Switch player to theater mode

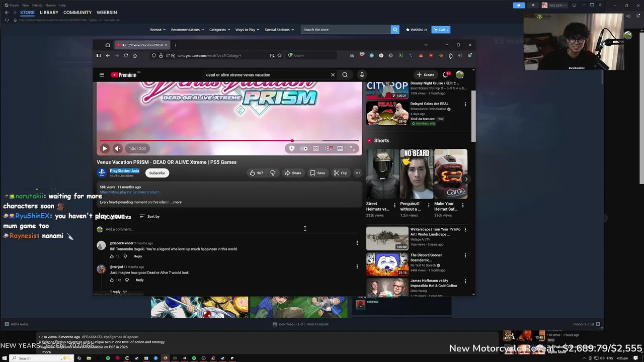[340, 148]
